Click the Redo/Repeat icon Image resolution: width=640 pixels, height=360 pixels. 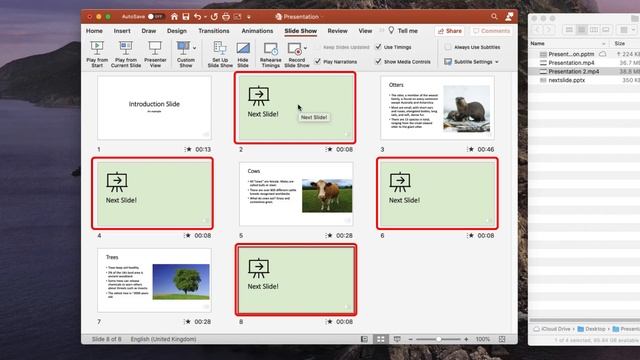point(214,17)
